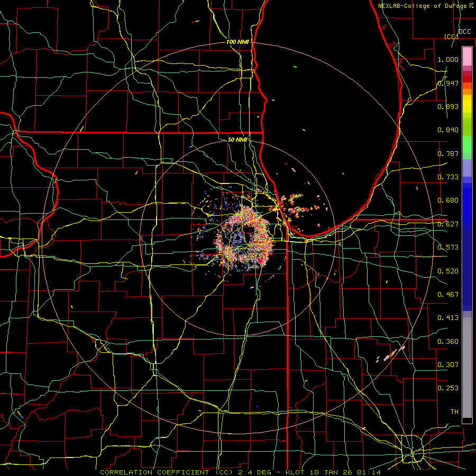
Task: Click the 50 NMI range ring label
Action: click(237, 140)
